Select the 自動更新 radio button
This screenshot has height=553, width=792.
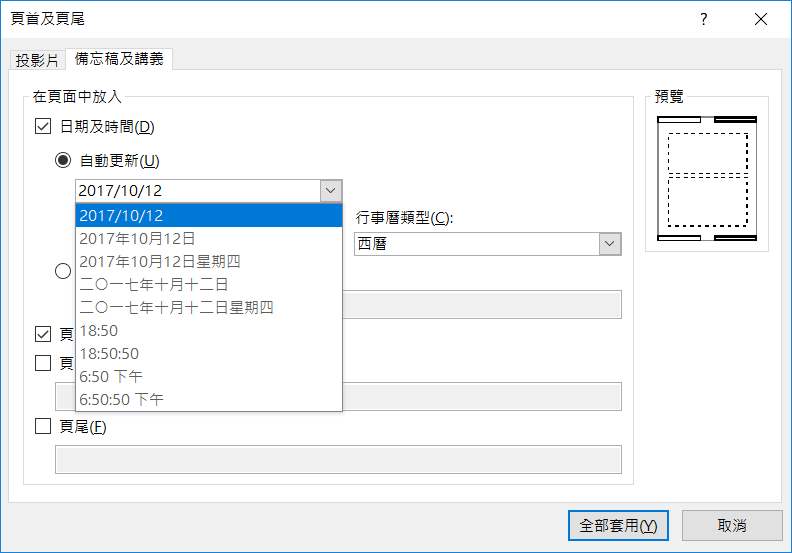[63, 160]
